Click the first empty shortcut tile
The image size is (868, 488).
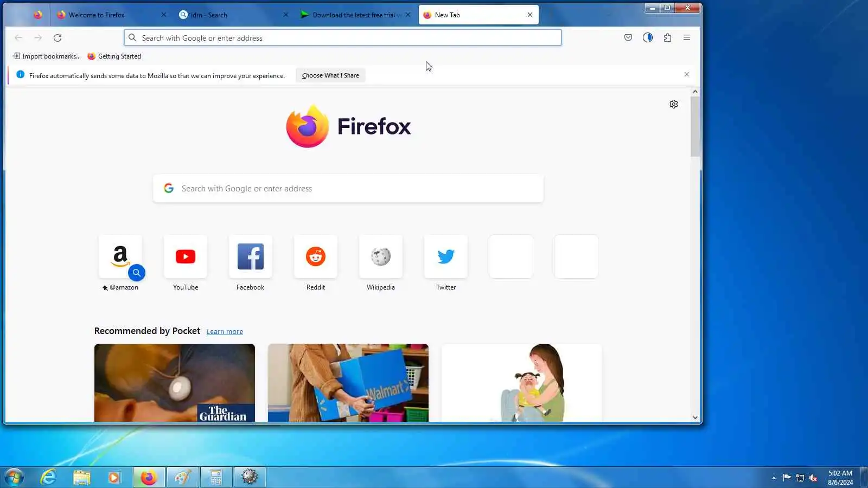pyautogui.click(x=511, y=256)
